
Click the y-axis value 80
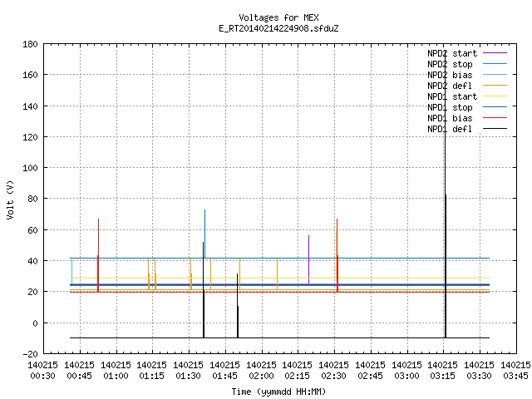[x=33, y=199]
